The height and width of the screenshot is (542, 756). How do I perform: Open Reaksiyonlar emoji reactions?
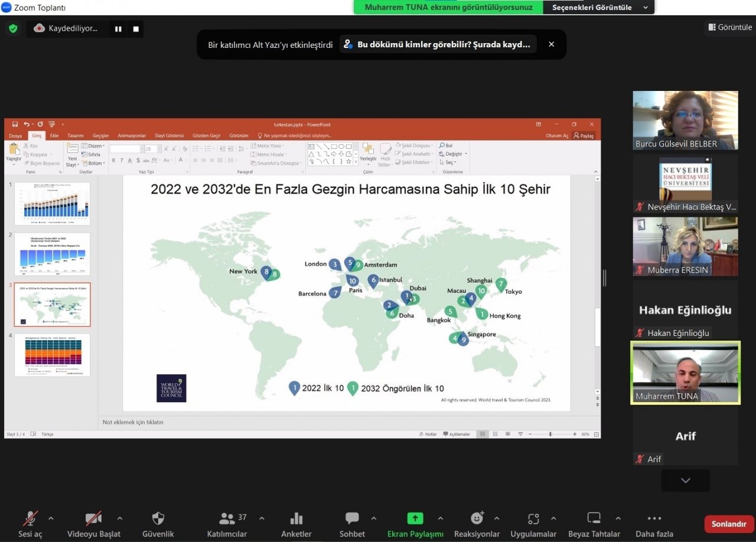(477, 519)
